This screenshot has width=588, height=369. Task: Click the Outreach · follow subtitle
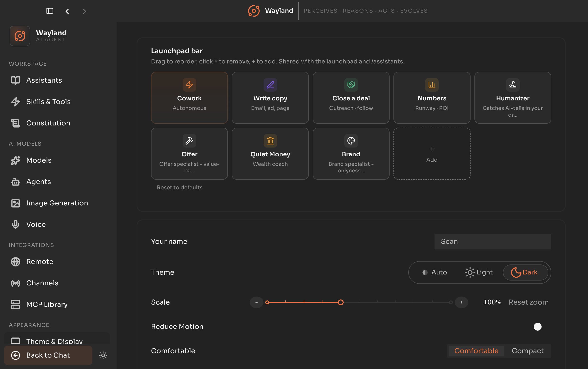(x=351, y=108)
